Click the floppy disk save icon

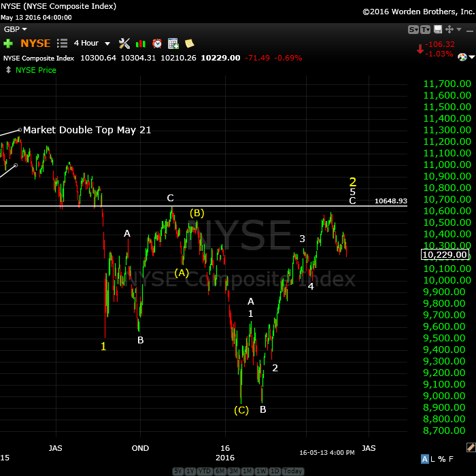(438, 29)
